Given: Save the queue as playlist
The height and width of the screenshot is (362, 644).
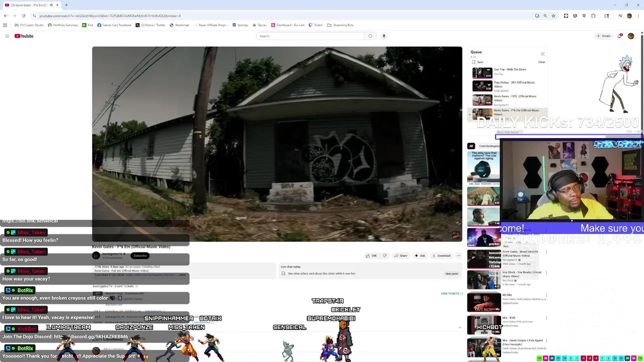Looking at the screenshot, I should (x=477, y=62).
